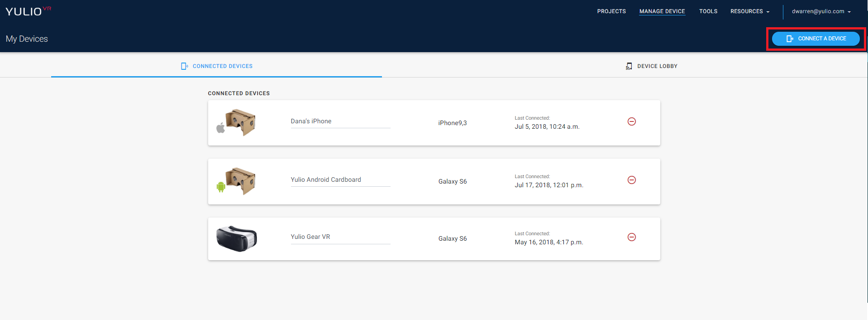Click the Gear VR headset image
The height and width of the screenshot is (320, 868).
point(237,238)
